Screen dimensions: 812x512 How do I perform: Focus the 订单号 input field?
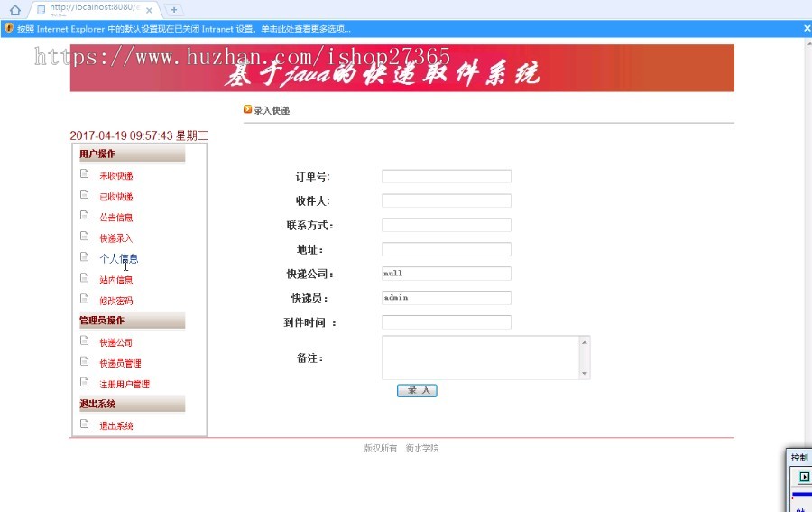point(447,176)
